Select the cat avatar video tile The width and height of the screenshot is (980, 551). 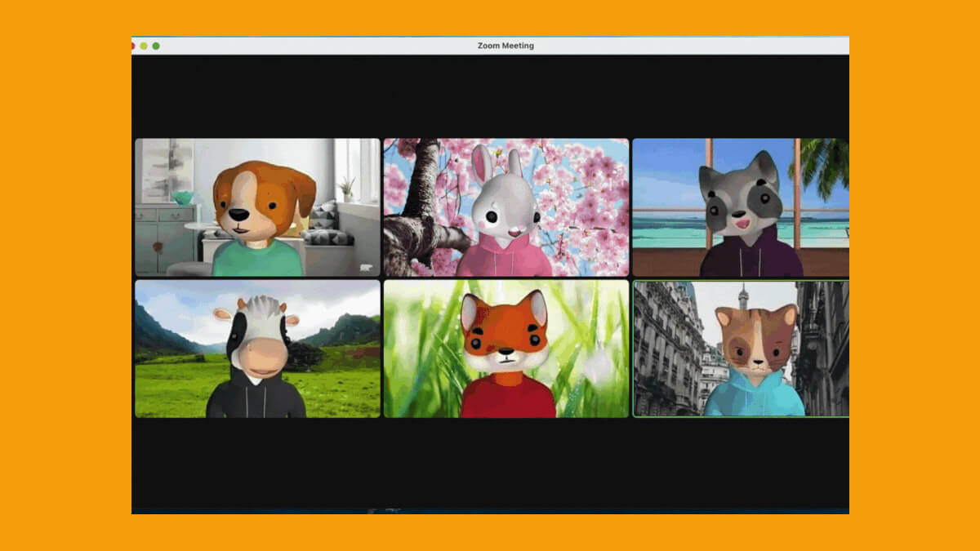741,349
